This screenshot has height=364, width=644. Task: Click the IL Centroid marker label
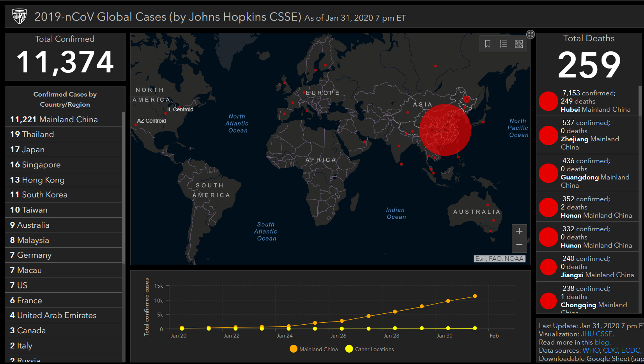pos(180,109)
